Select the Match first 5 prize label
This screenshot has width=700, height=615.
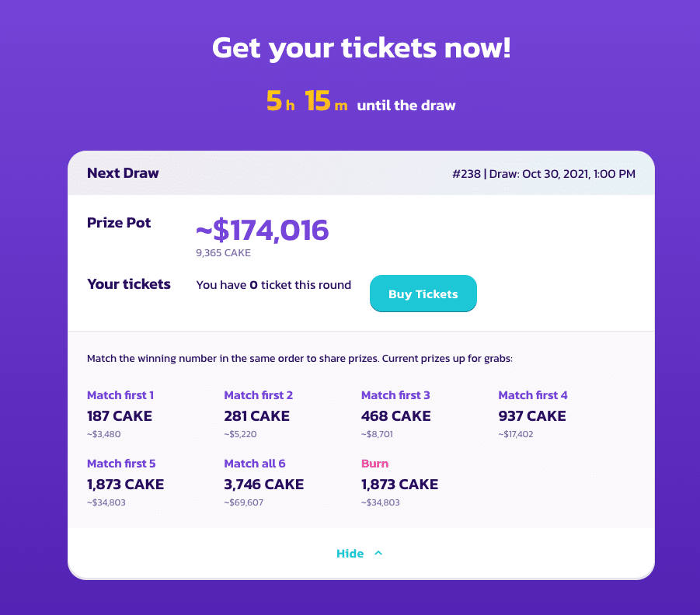[121, 464]
